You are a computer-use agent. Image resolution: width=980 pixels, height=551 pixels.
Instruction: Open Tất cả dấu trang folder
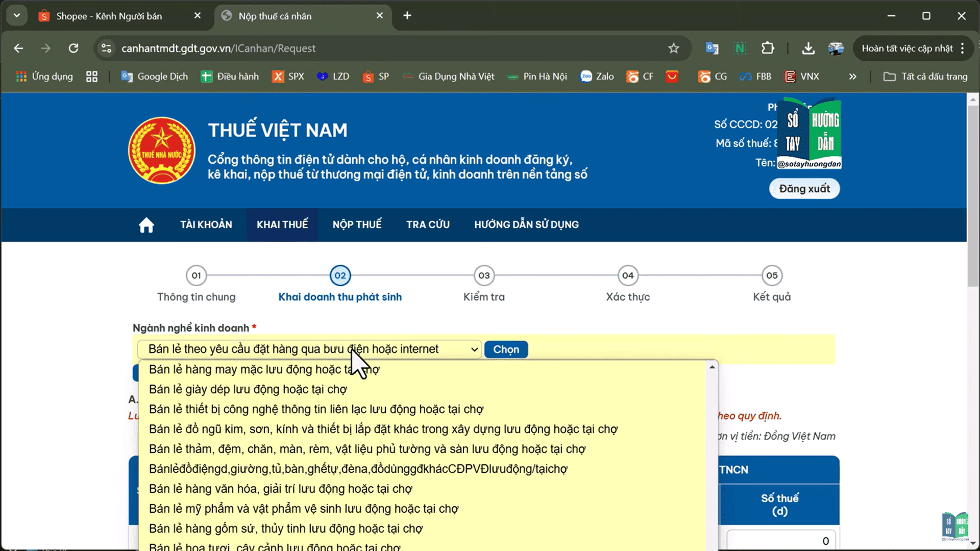click(925, 77)
